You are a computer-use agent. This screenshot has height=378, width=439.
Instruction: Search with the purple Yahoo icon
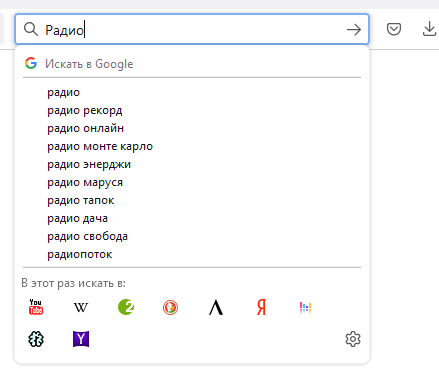click(x=81, y=339)
